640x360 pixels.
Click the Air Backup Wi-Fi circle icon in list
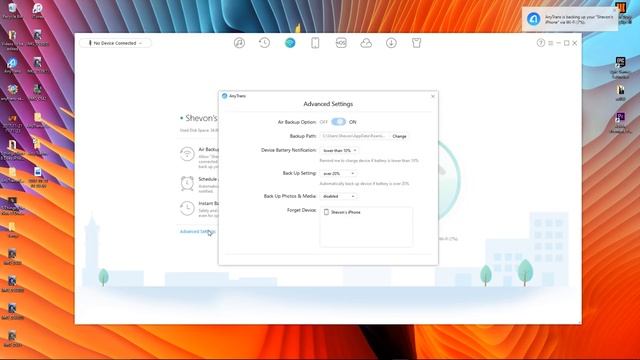click(187, 154)
